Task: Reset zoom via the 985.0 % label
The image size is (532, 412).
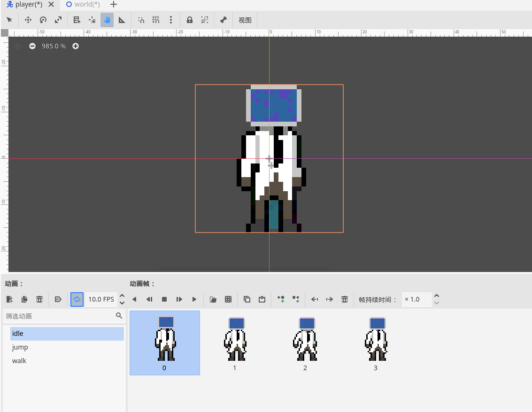Action: [54, 46]
